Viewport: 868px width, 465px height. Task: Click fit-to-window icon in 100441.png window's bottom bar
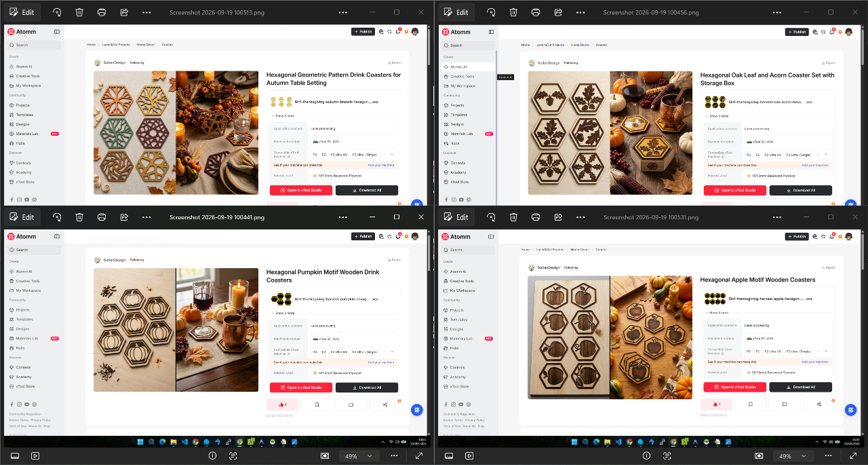(x=325, y=456)
